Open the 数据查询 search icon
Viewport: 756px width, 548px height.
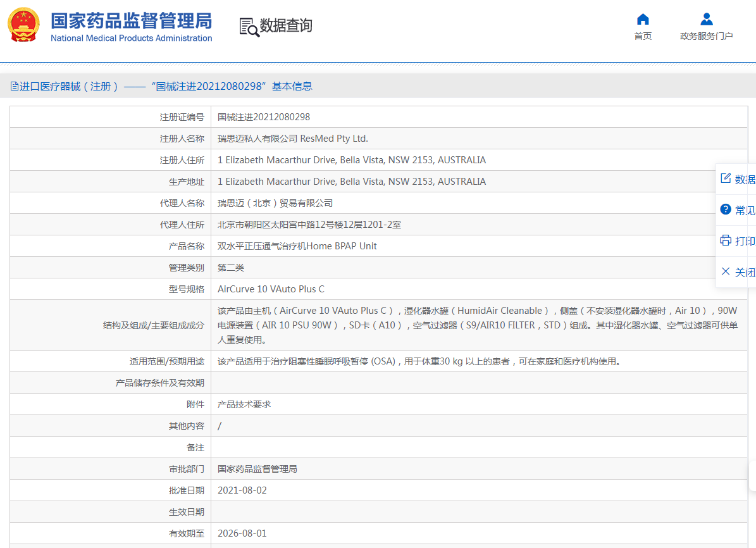[249, 27]
